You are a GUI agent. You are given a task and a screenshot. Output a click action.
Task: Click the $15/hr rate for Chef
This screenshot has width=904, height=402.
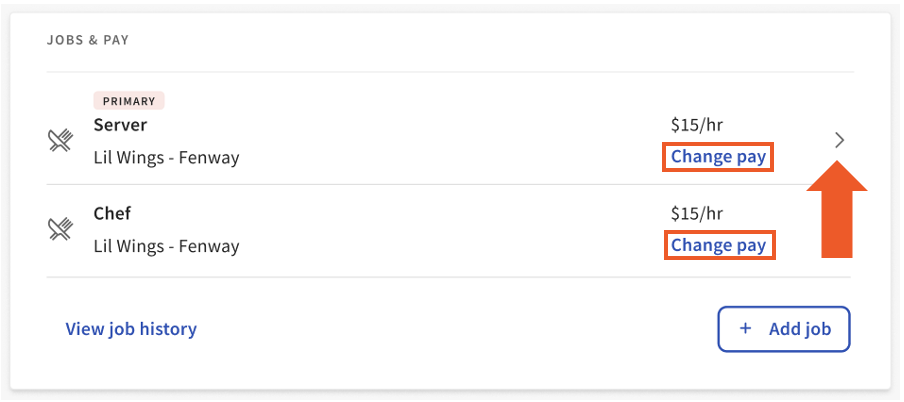[x=697, y=213]
